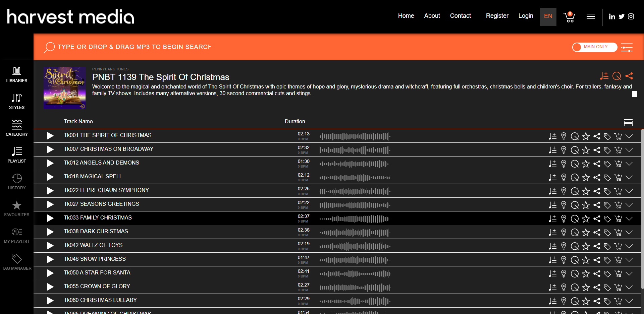
Task: Seek within the Tk046 Snow Princess waveform
Action: click(x=355, y=260)
